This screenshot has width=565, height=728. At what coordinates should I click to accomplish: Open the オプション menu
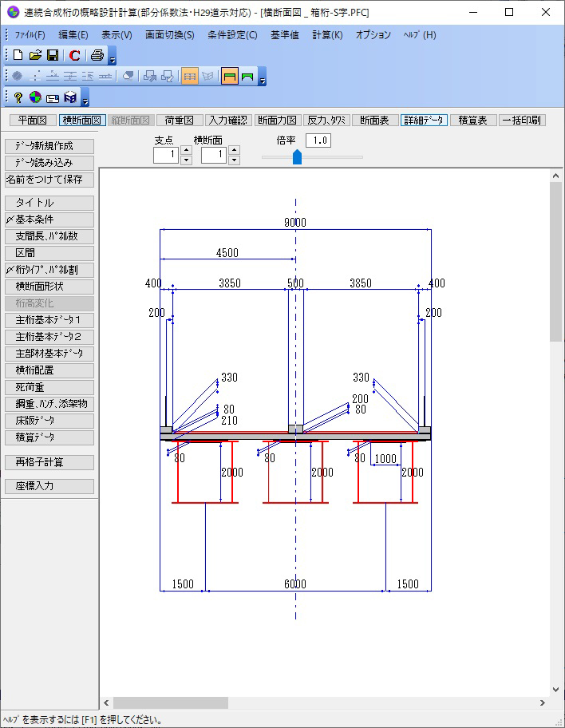tap(373, 35)
